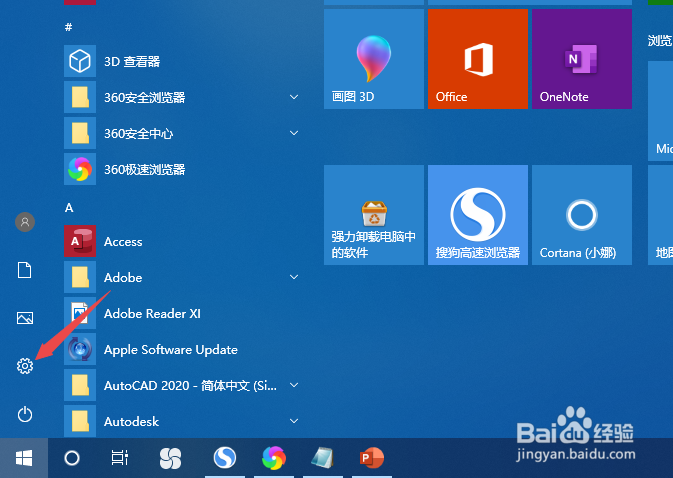
Task: Open the four-leaf fan icon on taskbar
Action: coord(170,458)
